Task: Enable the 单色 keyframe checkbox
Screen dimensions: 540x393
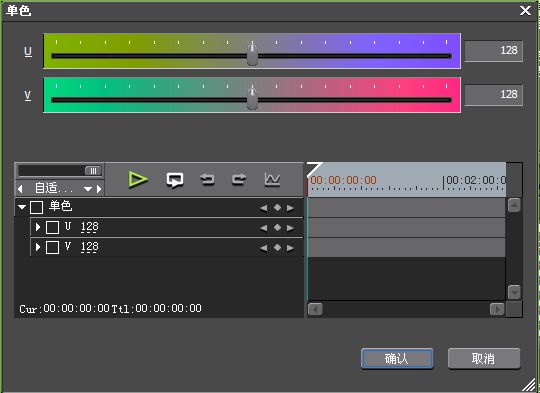Action: point(36,207)
